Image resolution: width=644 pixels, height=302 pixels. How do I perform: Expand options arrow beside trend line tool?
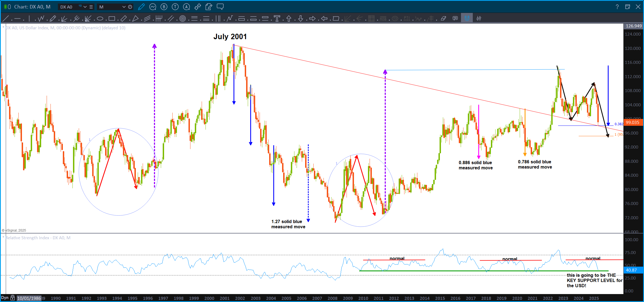(11, 20)
